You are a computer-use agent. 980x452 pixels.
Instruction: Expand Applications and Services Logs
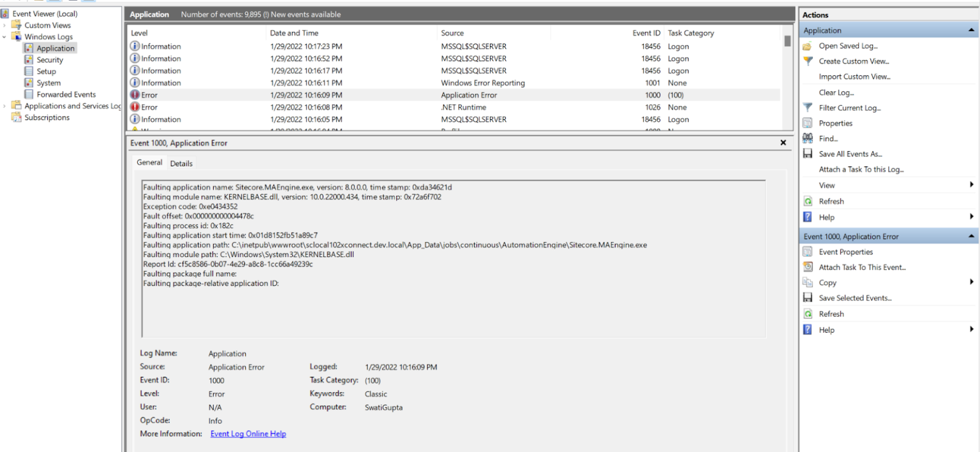pyautogui.click(x=4, y=106)
